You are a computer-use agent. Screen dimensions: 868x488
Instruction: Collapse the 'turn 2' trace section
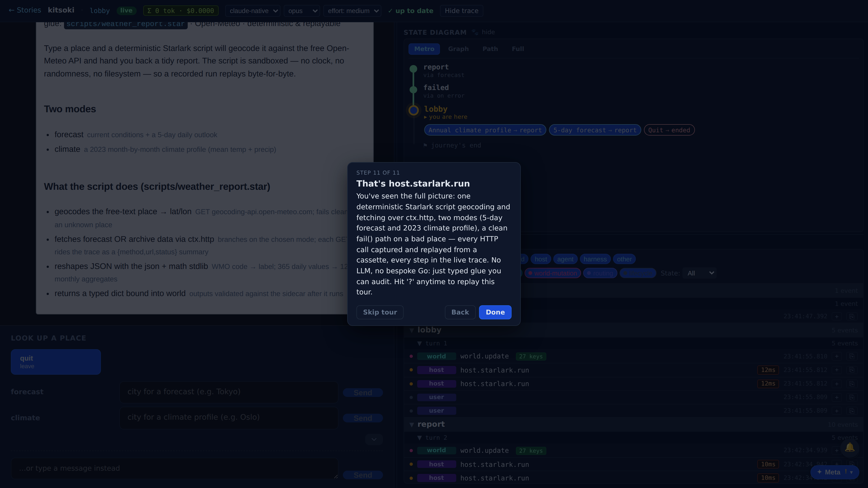420,438
